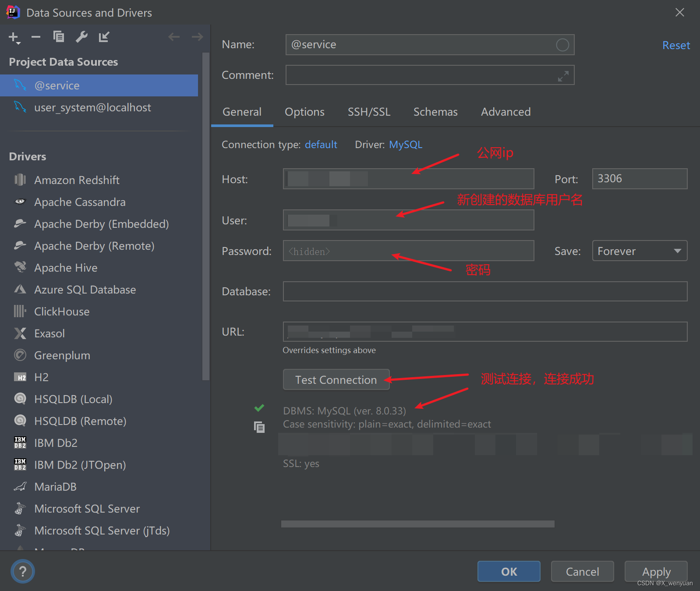Select Apache Hive driver
Image resolution: width=700 pixels, height=591 pixels.
(99, 268)
